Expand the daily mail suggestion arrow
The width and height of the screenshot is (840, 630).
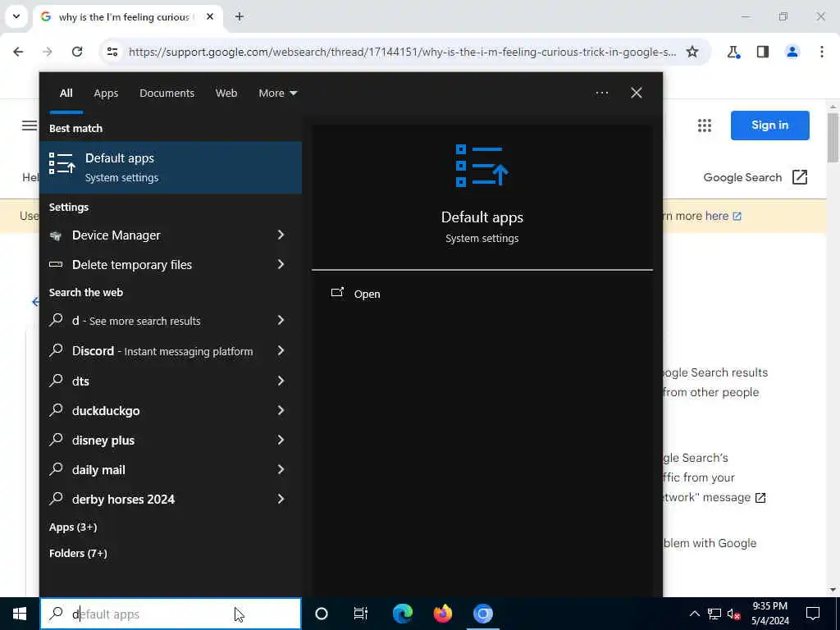click(x=281, y=469)
